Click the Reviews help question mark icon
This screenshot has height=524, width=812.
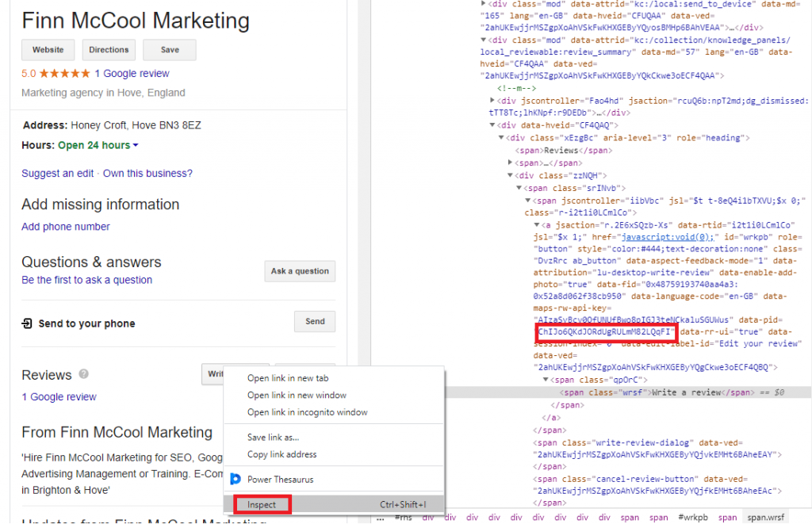click(x=83, y=374)
